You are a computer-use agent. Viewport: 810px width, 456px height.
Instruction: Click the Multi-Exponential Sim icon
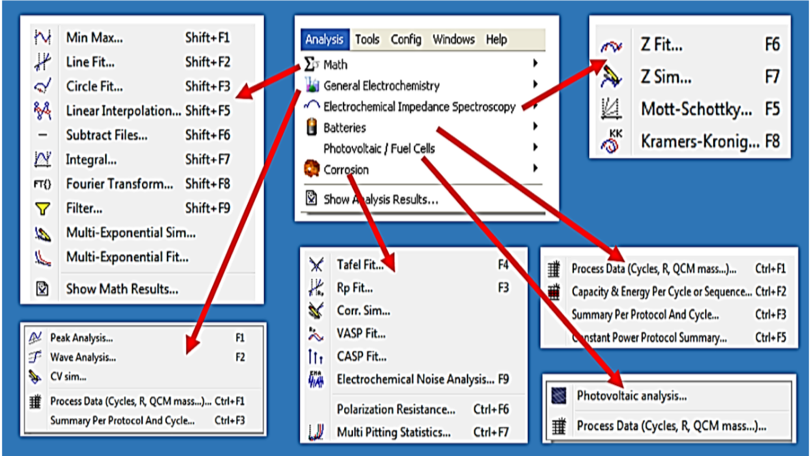tap(42, 233)
